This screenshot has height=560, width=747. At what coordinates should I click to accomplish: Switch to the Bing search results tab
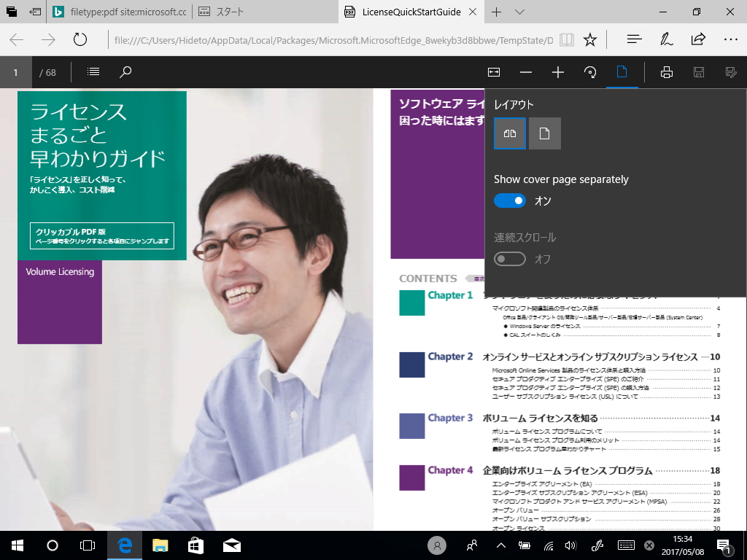(102, 12)
